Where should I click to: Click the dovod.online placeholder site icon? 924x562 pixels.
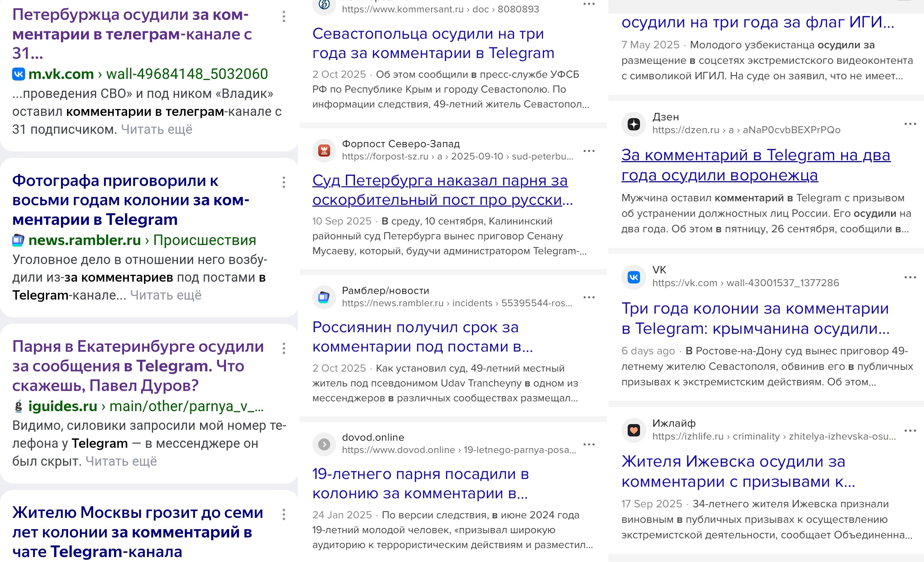click(324, 444)
